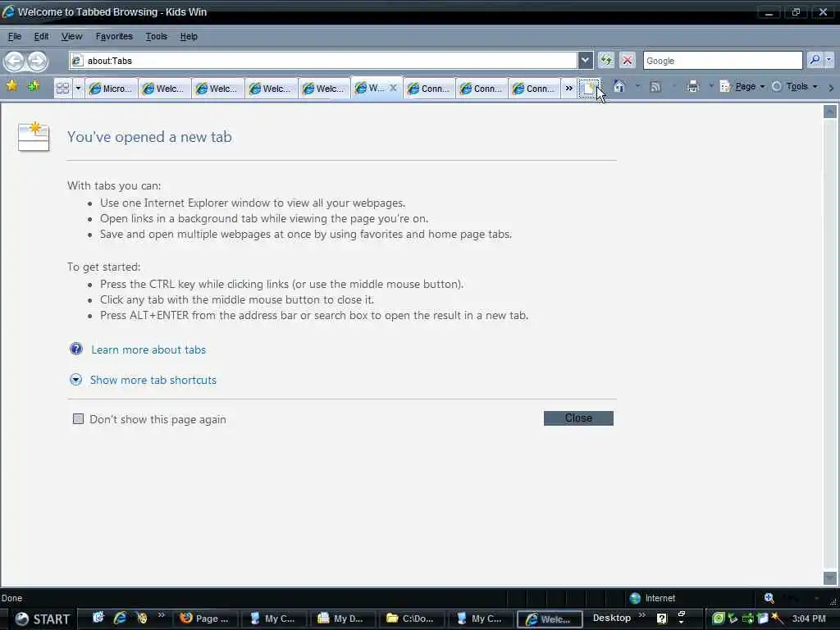Viewport: 840px width, 630px height.
Task: Switch to the Micro... tab
Action: (x=112, y=89)
